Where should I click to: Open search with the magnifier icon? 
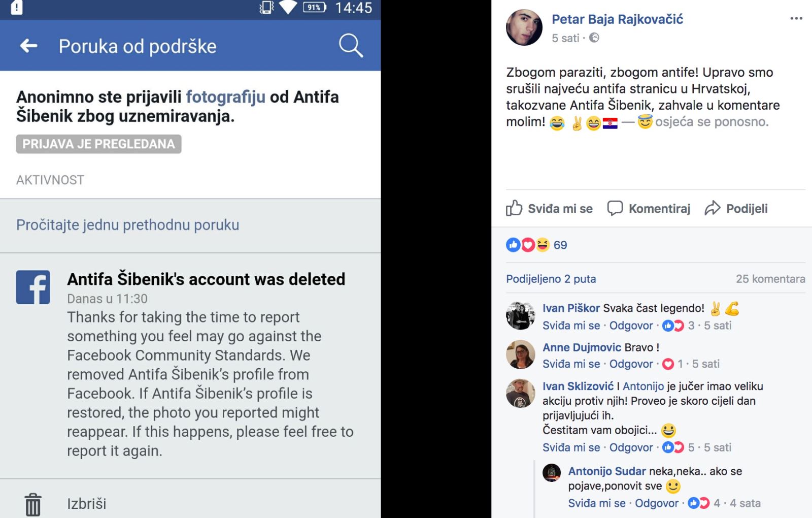tap(351, 46)
